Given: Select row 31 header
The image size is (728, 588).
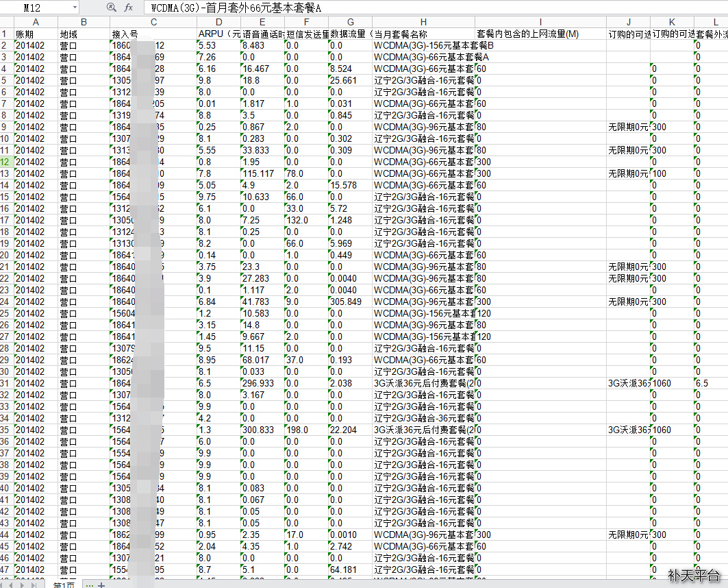Looking at the screenshot, I should pyautogui.click(x=6, y=383).
